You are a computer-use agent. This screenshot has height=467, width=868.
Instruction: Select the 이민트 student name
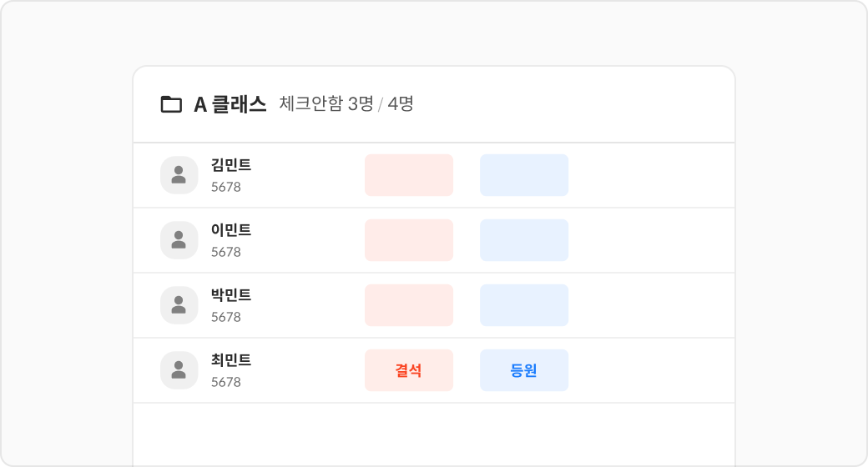(231, 230)
